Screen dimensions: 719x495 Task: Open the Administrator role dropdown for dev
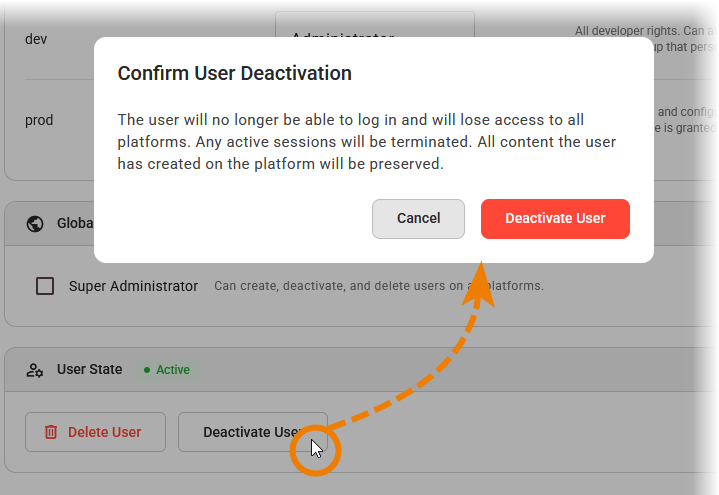[375, 25]
